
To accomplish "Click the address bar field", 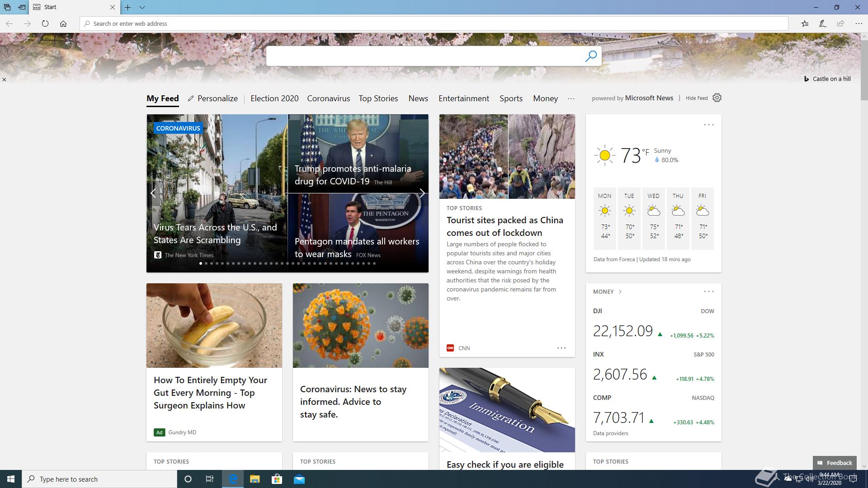I will 434,23.
